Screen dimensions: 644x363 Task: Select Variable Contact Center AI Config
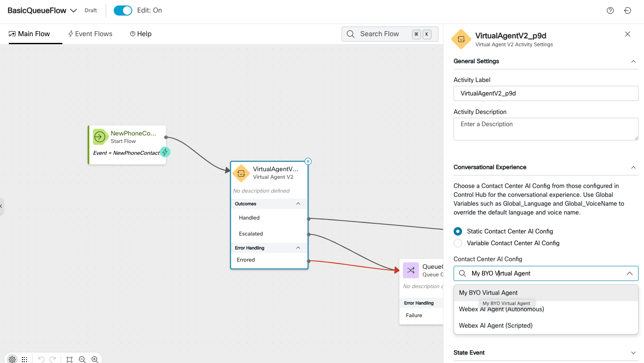point(458,243)
